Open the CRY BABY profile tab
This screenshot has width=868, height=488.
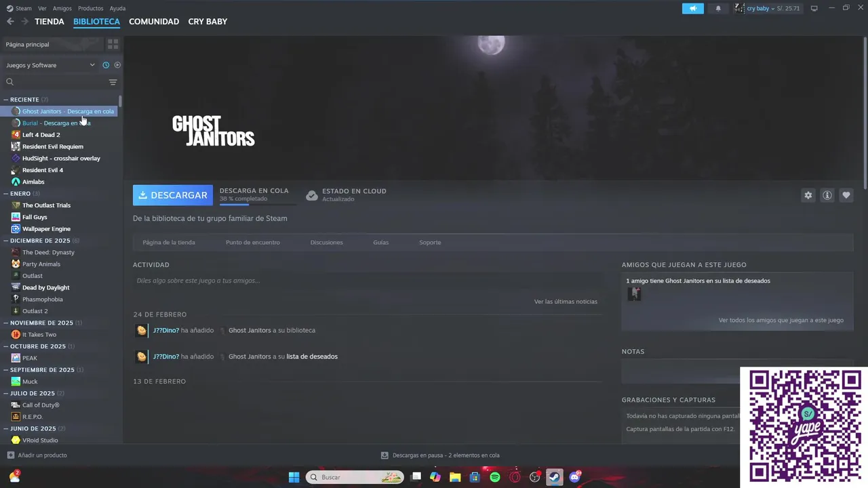point(208,22)
